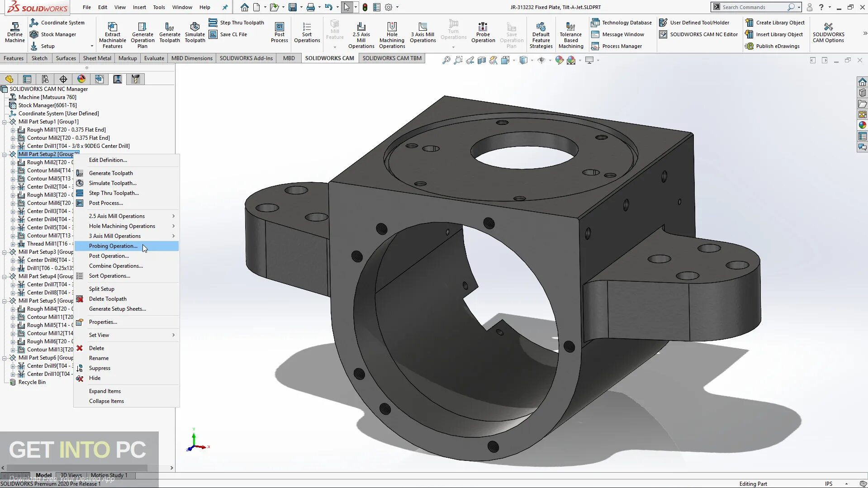Expand Hole Machining Operations submenu arrow
This screenshot has width=868, height=488.
(x=173, y=226)
